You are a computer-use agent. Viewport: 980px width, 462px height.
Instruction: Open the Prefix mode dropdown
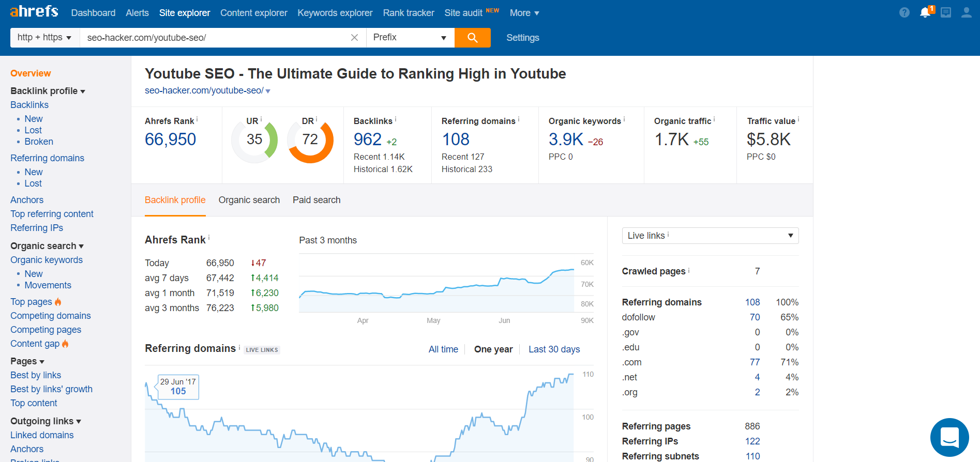click(x=410, y=38)
